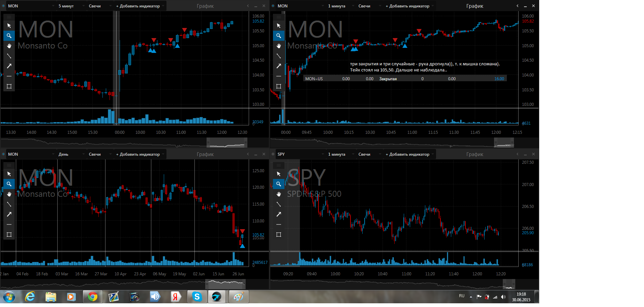644x307 pixels.
Task: Select rectangle tool in MON 1 минута chart
Action: (x=279, y=86)
